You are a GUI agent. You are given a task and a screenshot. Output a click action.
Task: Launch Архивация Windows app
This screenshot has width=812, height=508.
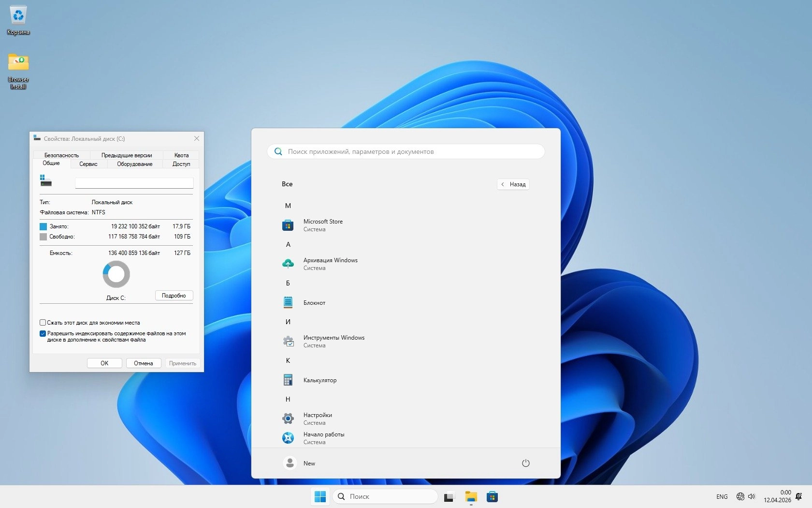(330, 264)
